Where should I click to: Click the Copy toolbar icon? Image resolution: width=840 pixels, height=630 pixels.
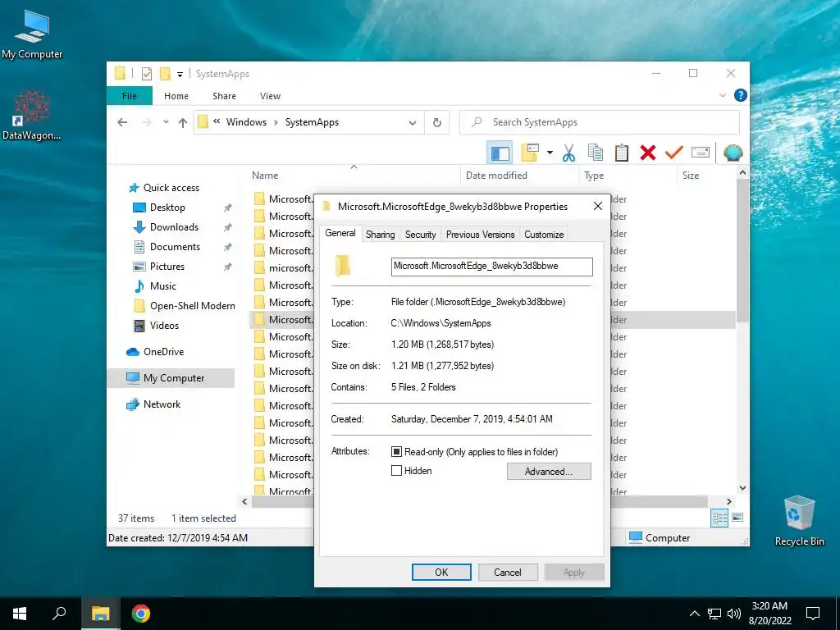[596, 153]
